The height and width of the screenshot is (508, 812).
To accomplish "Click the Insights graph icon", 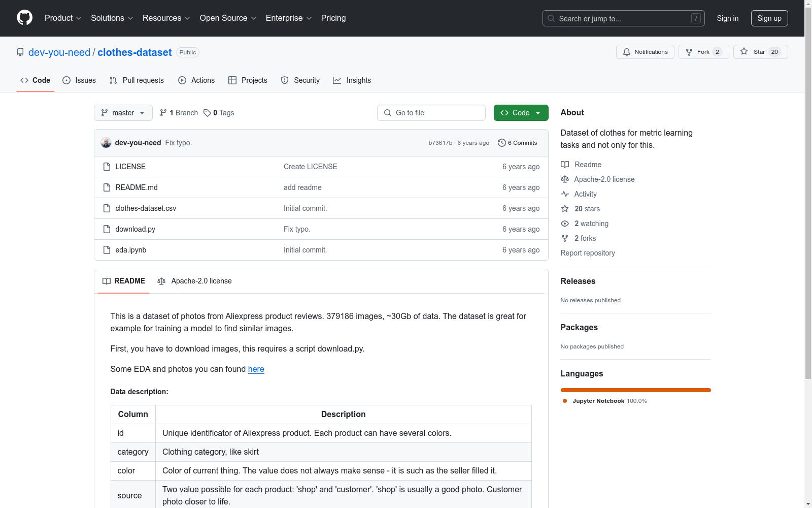I will (x=337, y=80).
